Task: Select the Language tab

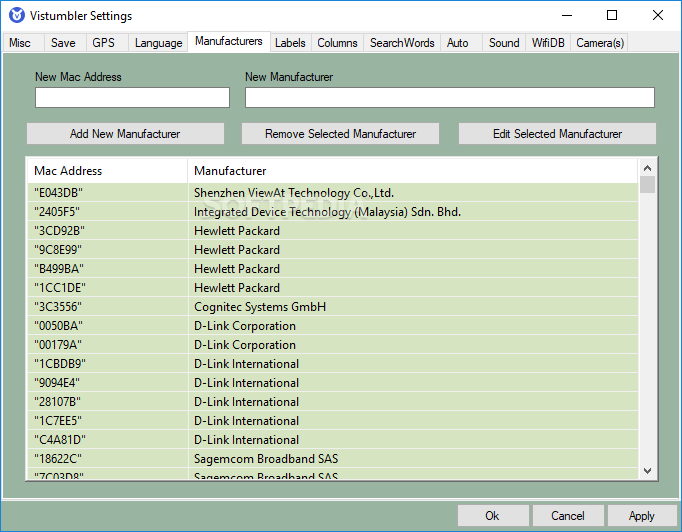Action: (158, 43)
